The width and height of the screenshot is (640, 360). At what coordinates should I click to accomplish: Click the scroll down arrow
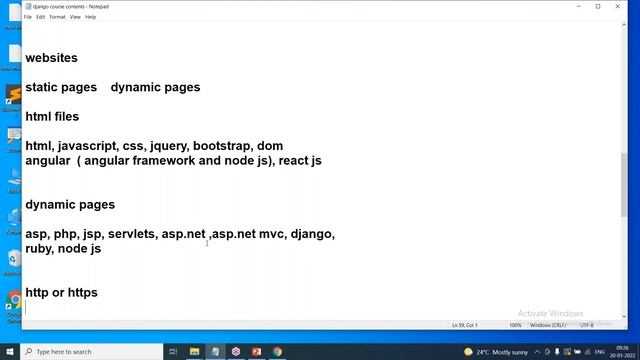pos(623,316)
